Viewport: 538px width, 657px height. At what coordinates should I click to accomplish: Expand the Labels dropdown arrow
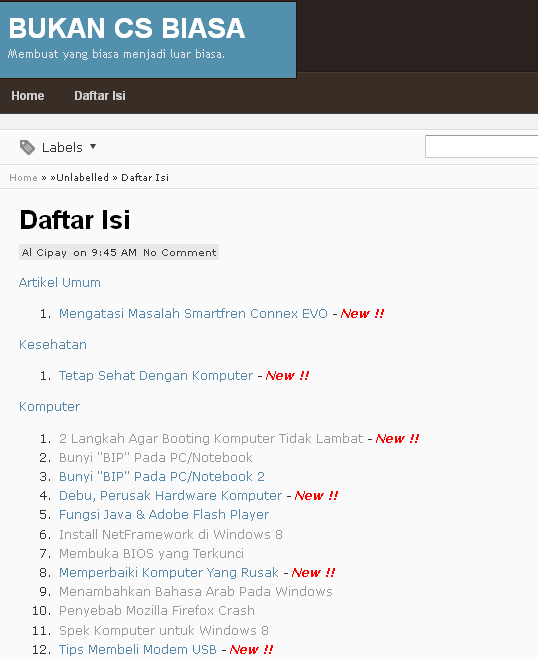(93, 147)
